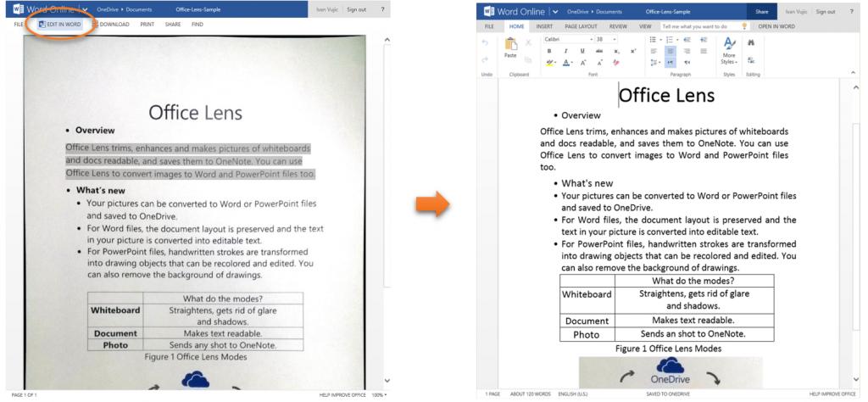
Task: Align the paragraph right
Action: (687, 51)
